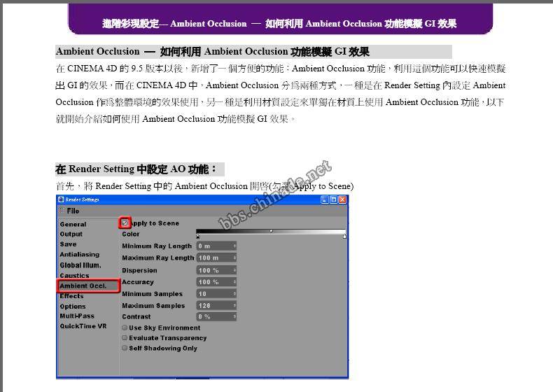Toggle the Apply to Scene checkbox
553x392 pixels.
(x=125, y=223)
